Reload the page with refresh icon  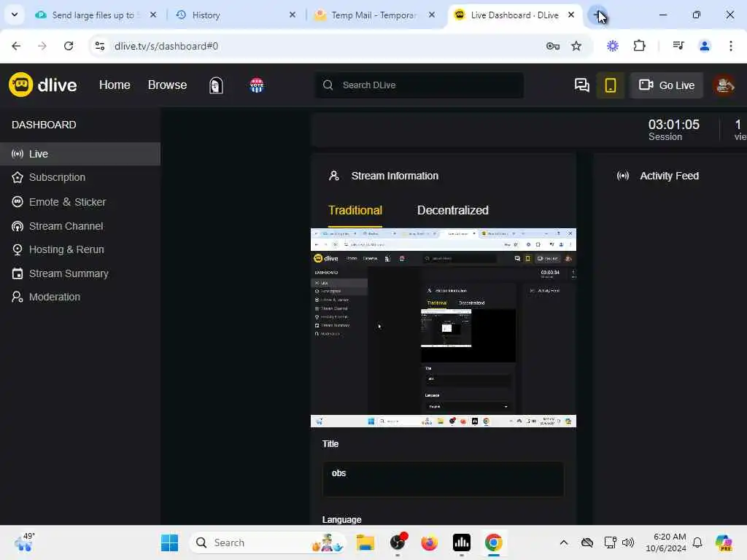[x=69, y=46]
